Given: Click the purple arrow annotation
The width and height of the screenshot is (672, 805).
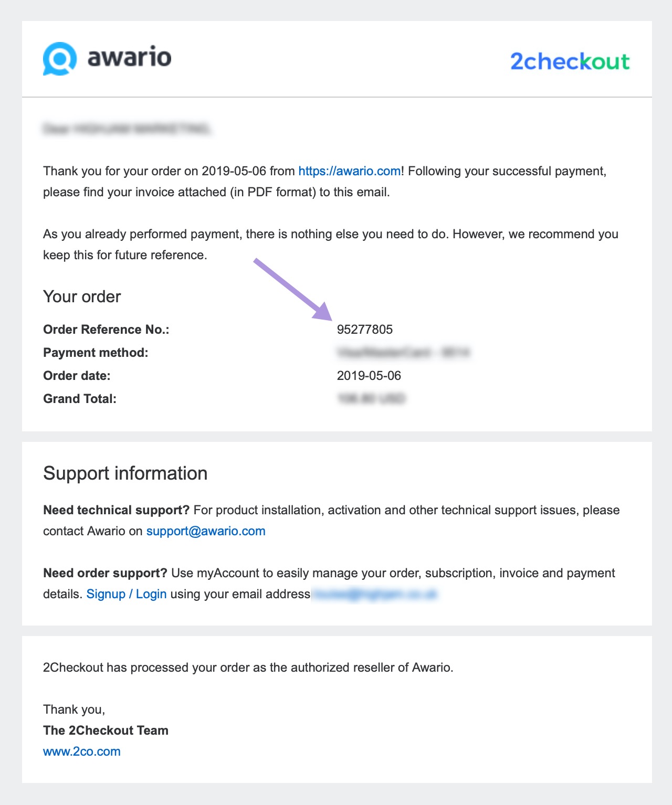Looking at the screenshot, I should point(293,289).
